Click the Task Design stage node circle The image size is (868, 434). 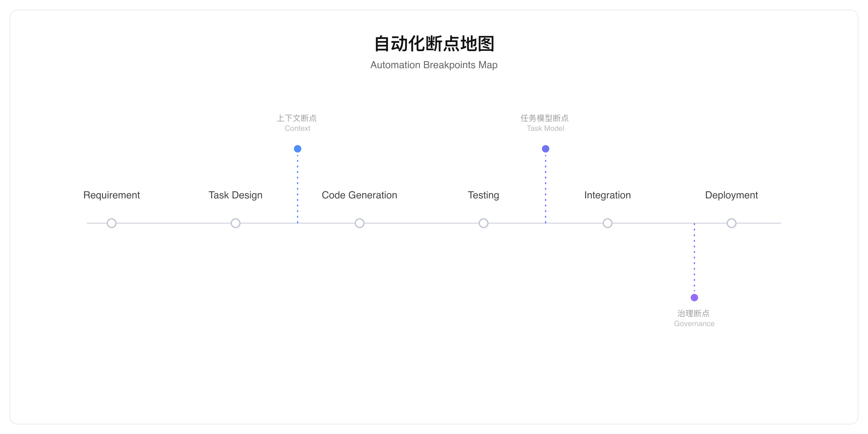tap(236, 223)
